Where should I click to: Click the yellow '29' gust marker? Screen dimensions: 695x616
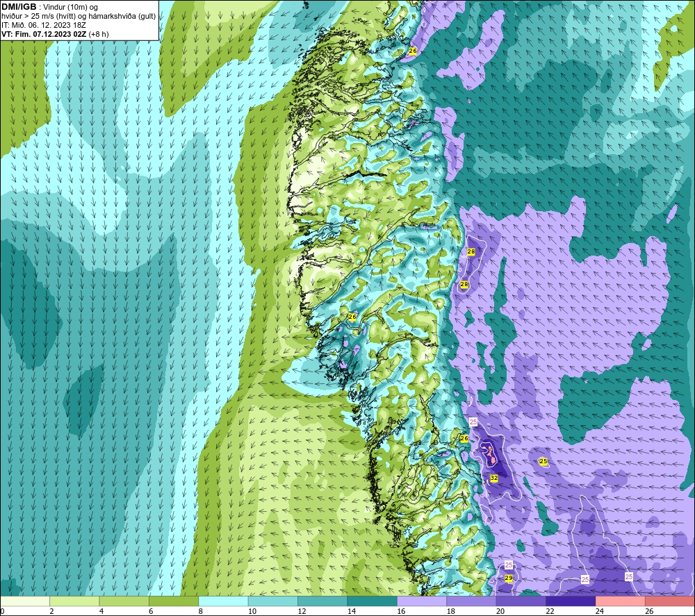(509, 578)
